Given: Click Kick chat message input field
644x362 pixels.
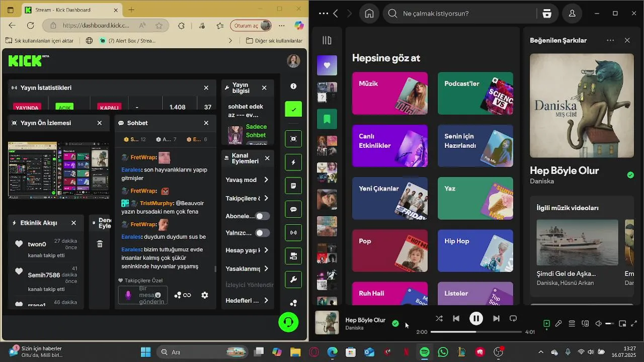Looking at the screenshot, I should click(144, 295).
